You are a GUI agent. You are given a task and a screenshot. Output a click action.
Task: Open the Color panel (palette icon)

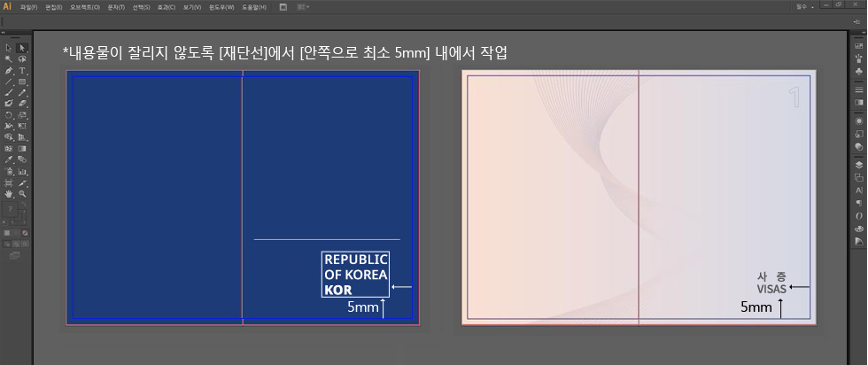point(858,229)
